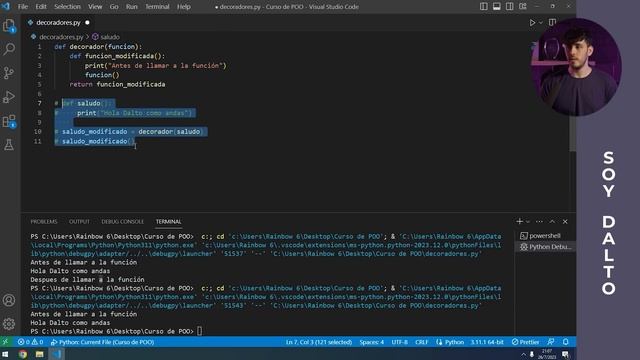Switch to the PROBLEMS panel tab

pos(44,222)
